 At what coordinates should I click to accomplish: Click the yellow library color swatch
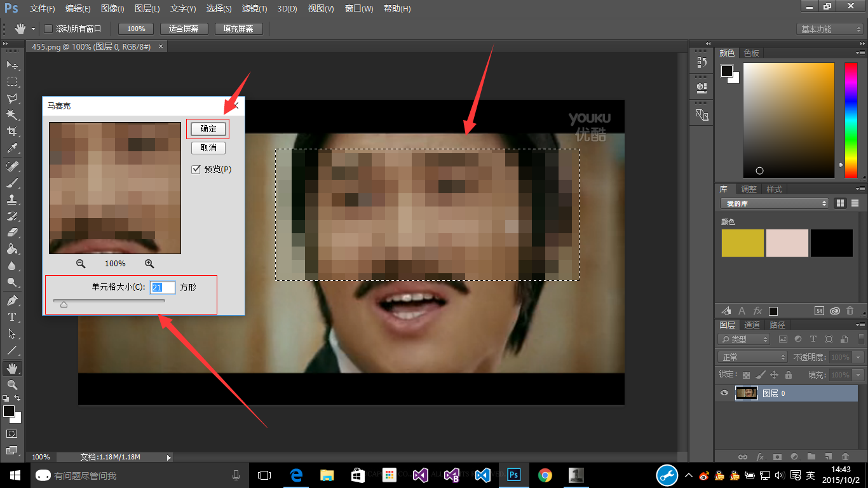(742, 243)
